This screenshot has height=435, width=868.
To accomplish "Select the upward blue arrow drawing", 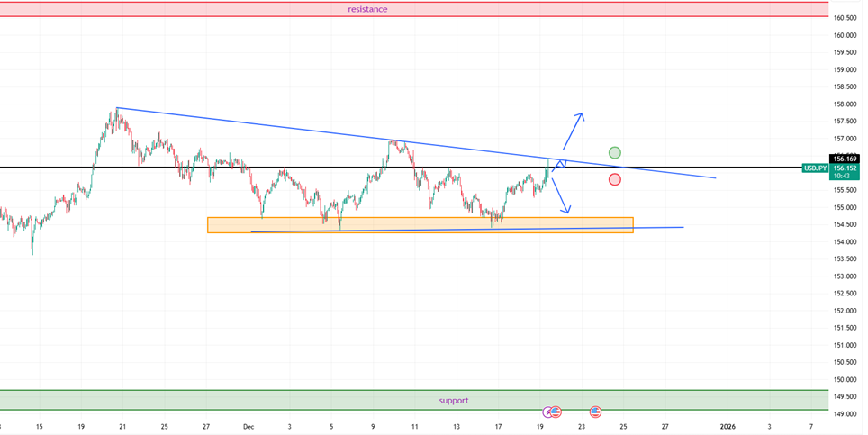I will tap(573, 131).
